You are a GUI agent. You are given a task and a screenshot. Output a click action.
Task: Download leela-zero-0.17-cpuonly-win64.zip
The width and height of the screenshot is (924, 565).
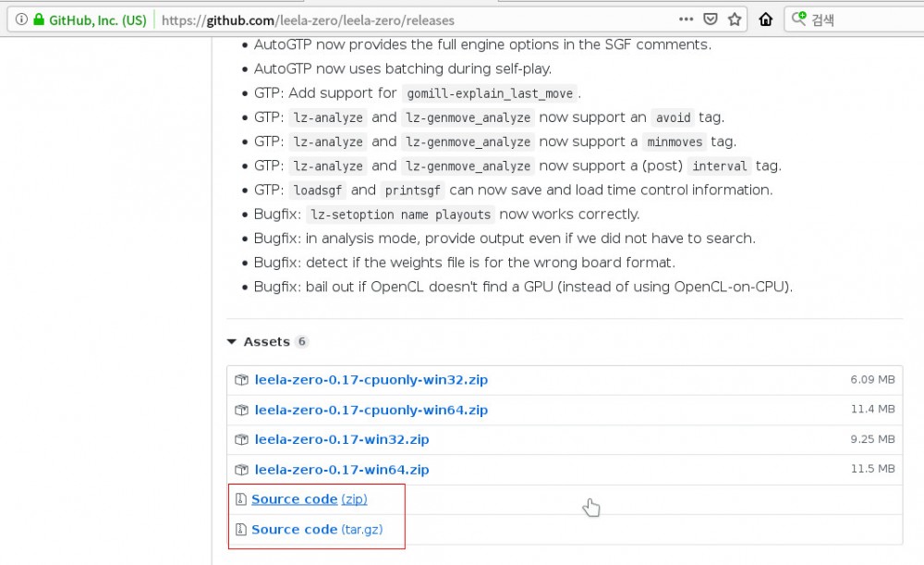(x=371, y=410)
